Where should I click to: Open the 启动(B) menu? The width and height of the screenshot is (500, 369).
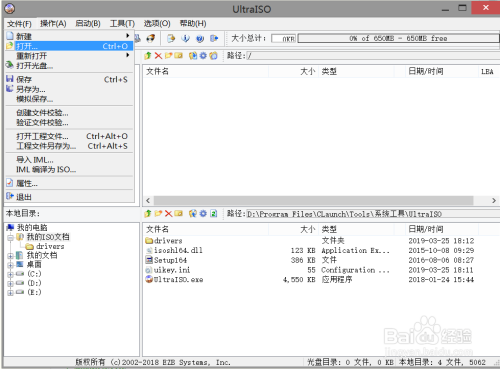coord(88,24)
